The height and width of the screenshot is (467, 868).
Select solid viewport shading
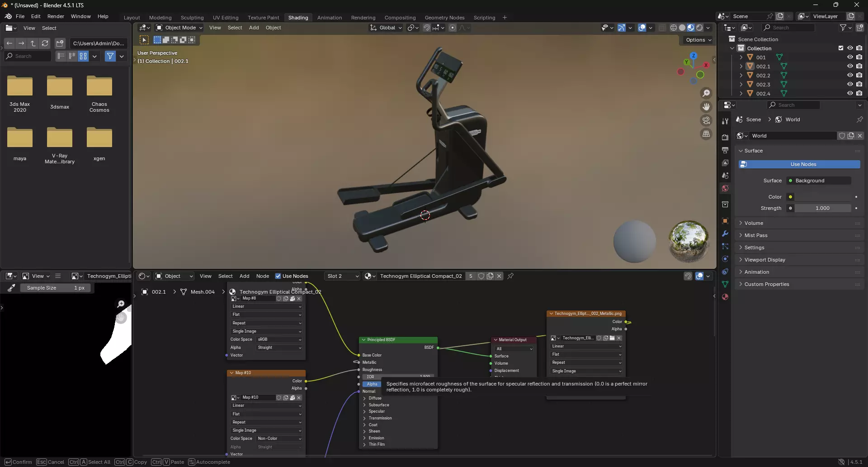point(682,28)
